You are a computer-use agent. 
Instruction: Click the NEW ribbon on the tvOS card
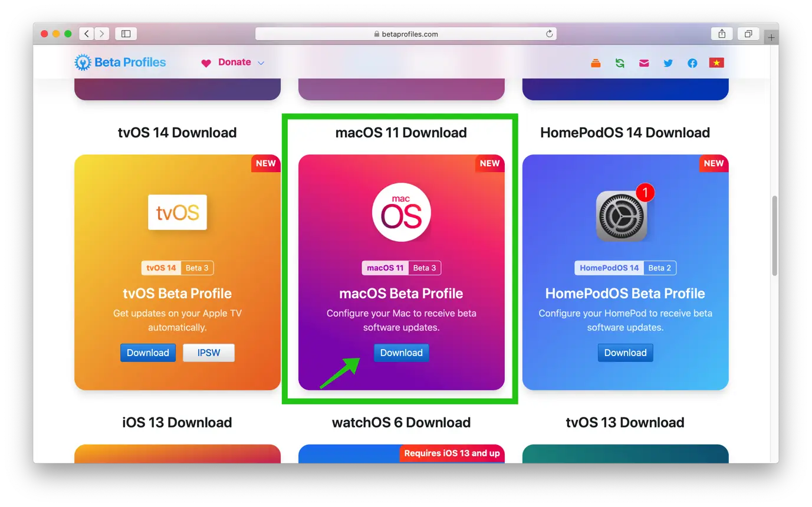266,163
